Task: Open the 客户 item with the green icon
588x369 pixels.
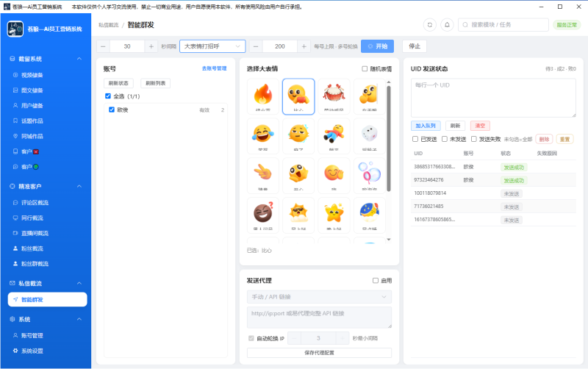Action: [x=30, y=167]
